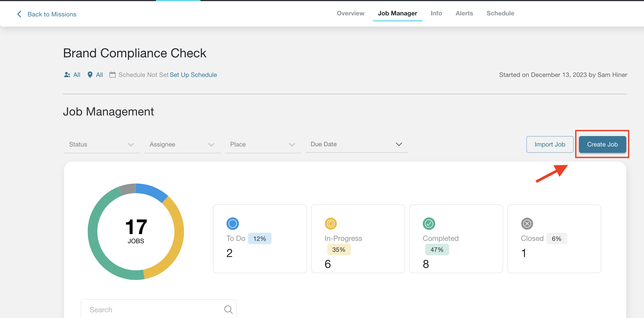Image resolution: width=644 pixels, height=318 pixels.
Task: Click the yellow In-Progress status icon
Action: pyautogui.click(x=331, y=224)
